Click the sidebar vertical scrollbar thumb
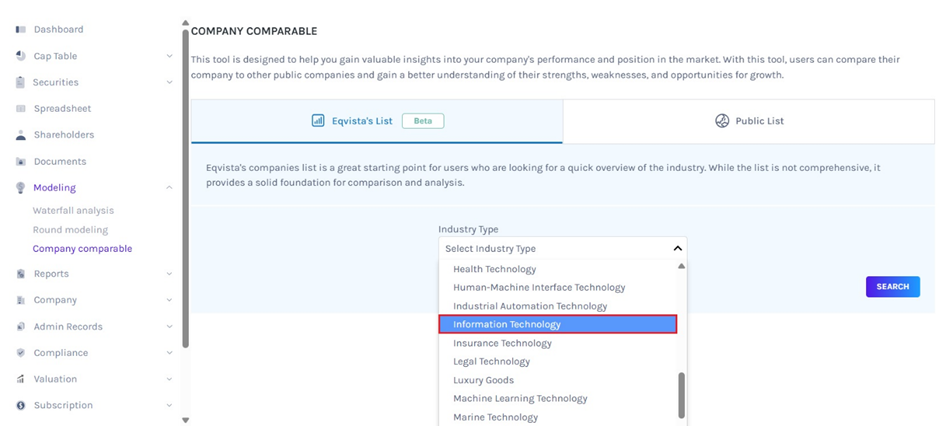939x426 pixels. [185, 189]
